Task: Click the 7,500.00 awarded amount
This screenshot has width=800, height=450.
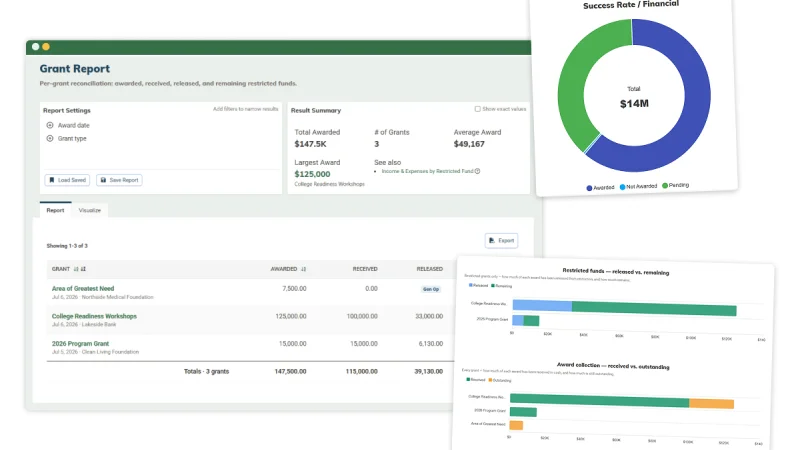Action: (x=294, y=288)
